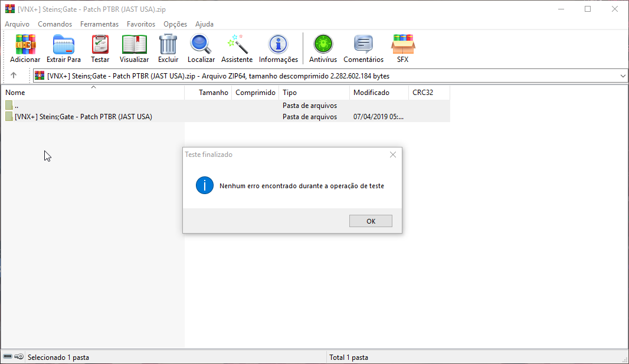Screen dimensions: 629x364
Task: Close the Teste finalizado dialog
Action: (393, 155)
